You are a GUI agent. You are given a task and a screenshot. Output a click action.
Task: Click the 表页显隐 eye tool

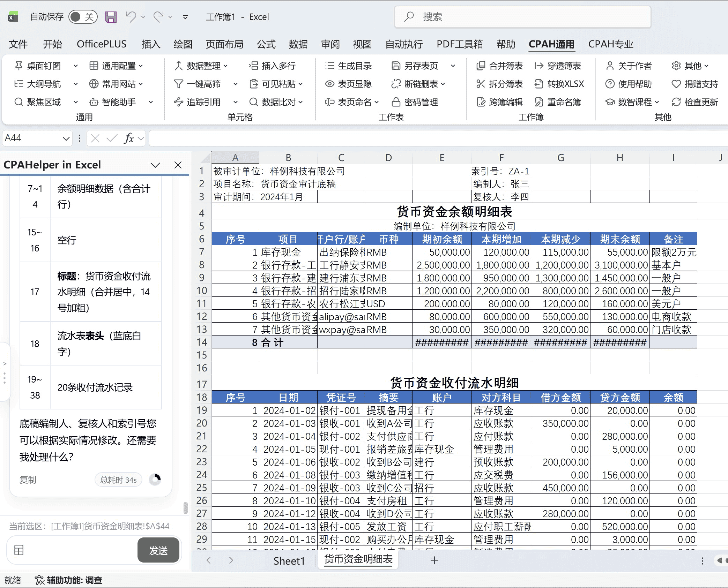(348, 84)
